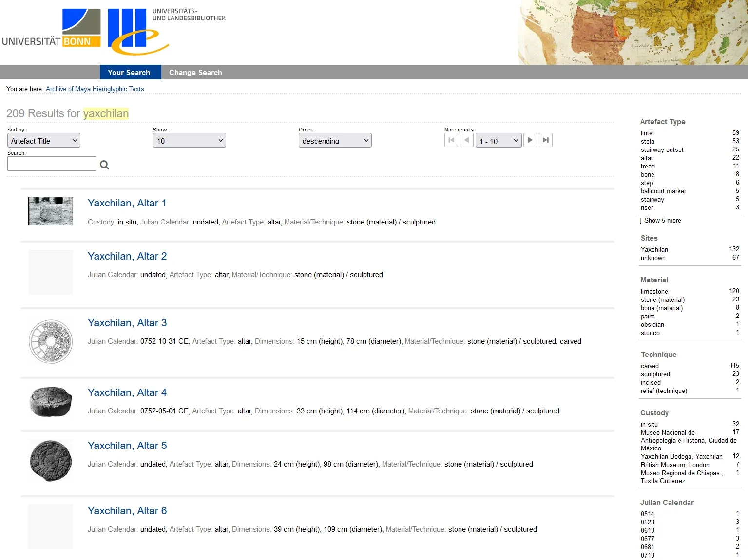Filter by limestone material
The height and width of the screenshot is (560, 748).
654,292
